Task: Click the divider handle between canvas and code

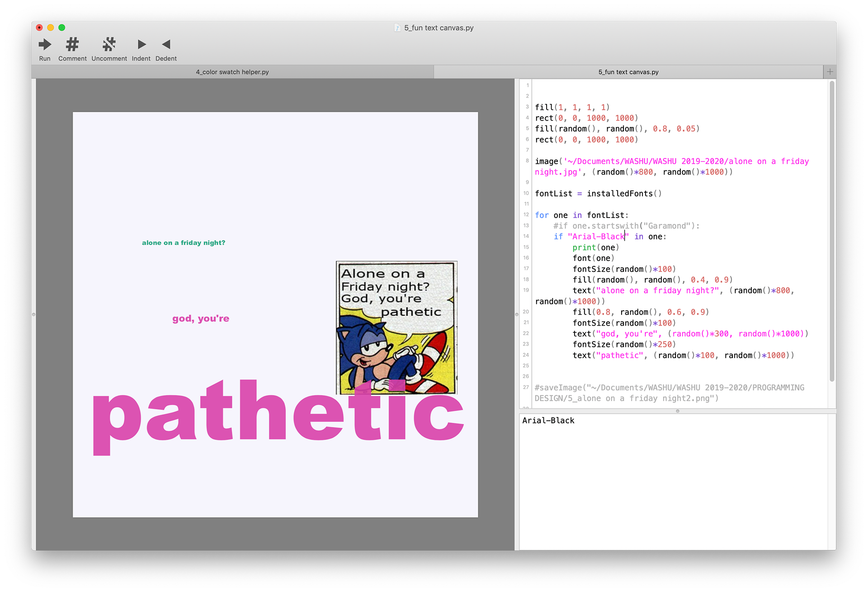Action: (x=517, y=314)
